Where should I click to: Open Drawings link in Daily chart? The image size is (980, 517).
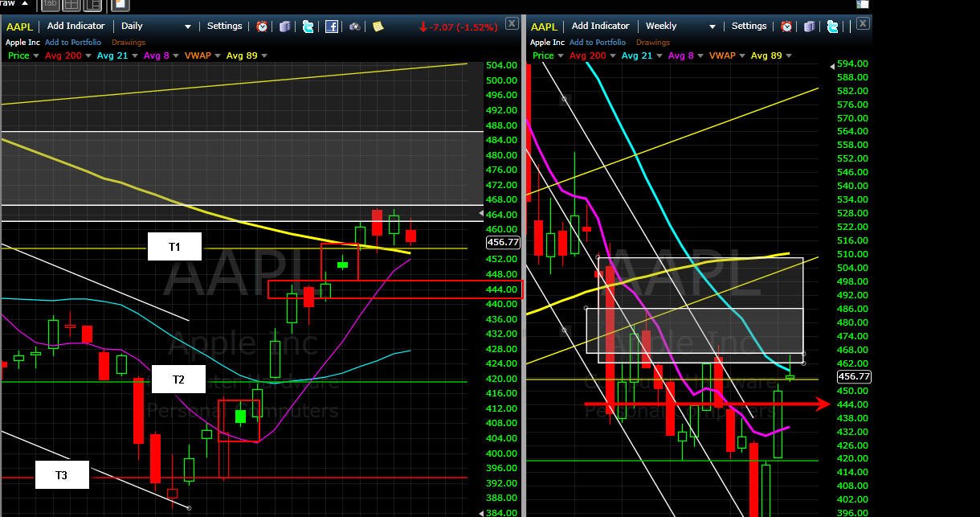click(129, 43)
